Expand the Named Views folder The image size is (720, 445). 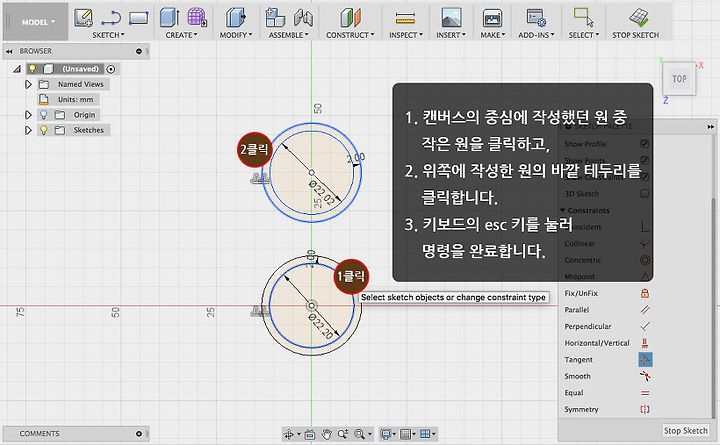click(x=28, y=84)
